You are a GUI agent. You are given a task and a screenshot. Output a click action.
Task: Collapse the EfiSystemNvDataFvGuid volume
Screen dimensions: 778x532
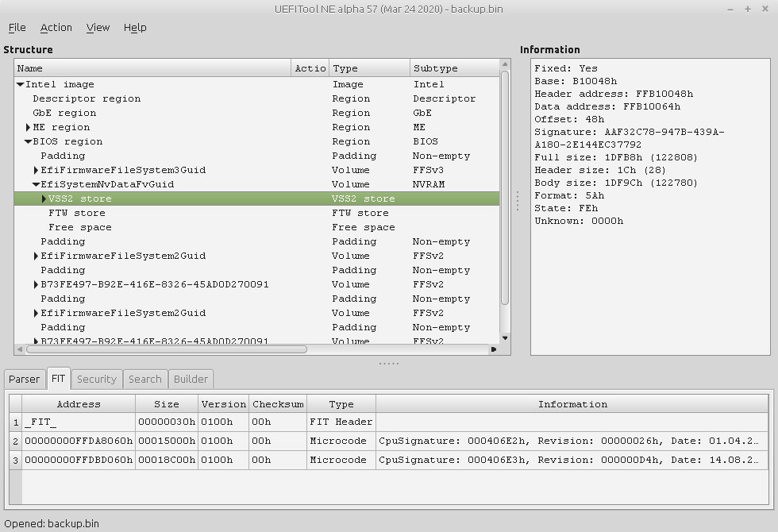click(x=36, y=184)
